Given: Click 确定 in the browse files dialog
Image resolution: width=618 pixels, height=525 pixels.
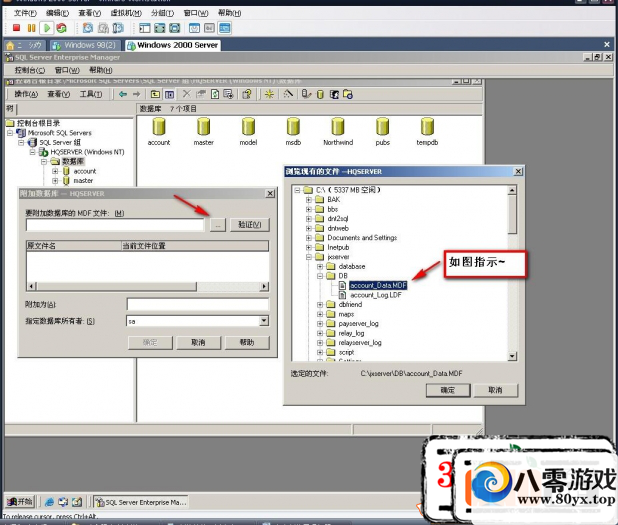Looking at the screenshot, I should tap(448, 390).
